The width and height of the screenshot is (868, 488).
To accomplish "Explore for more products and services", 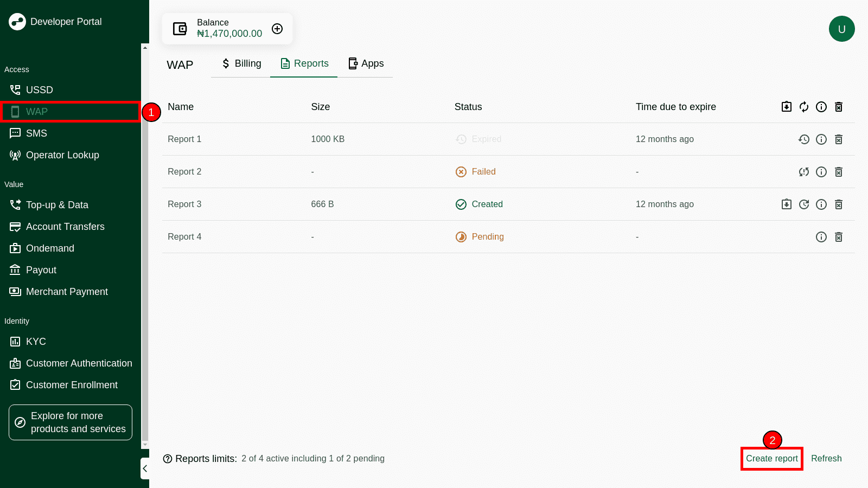I will [71, 422].
